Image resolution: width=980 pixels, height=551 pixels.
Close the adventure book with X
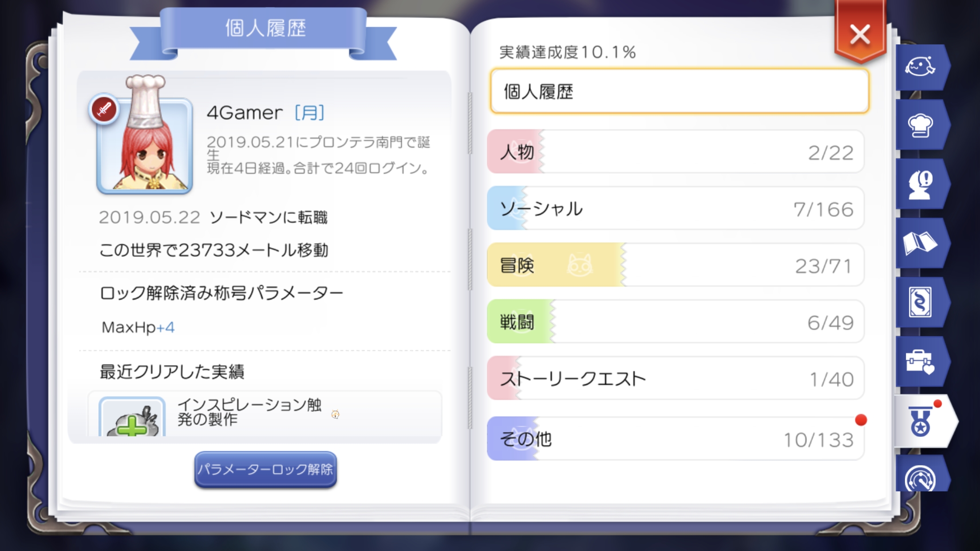coord(860,35)
